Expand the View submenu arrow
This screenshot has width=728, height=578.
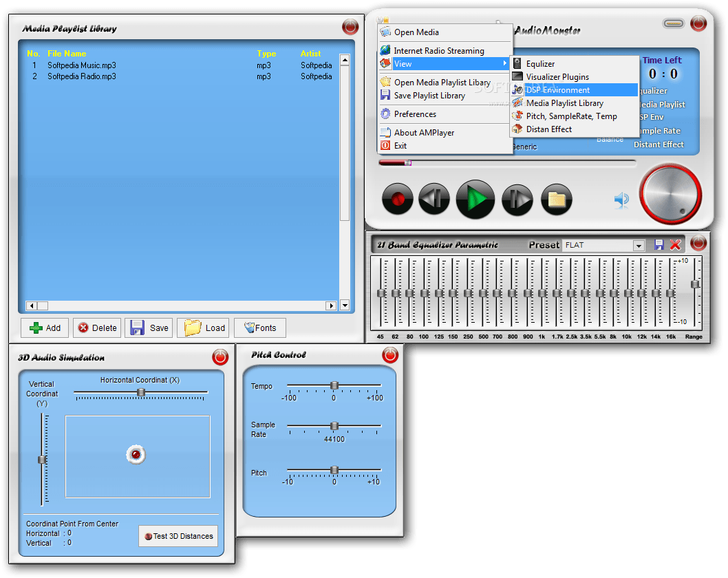[505, 63]
